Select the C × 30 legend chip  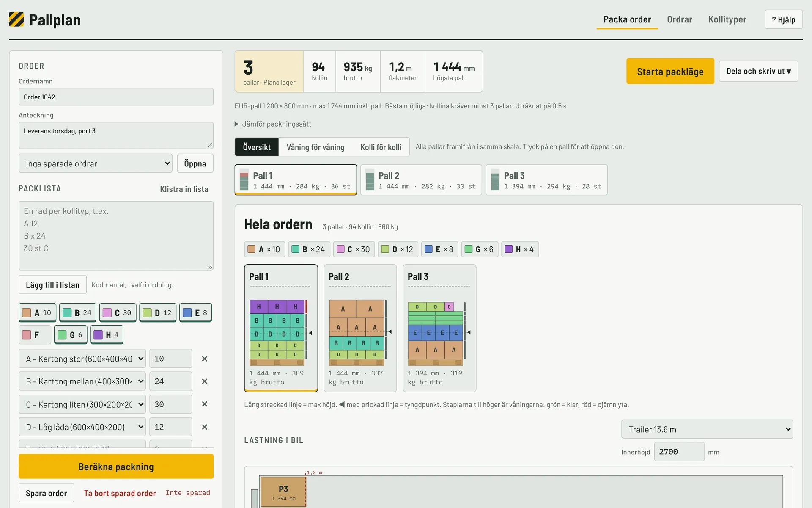[354, 249]
